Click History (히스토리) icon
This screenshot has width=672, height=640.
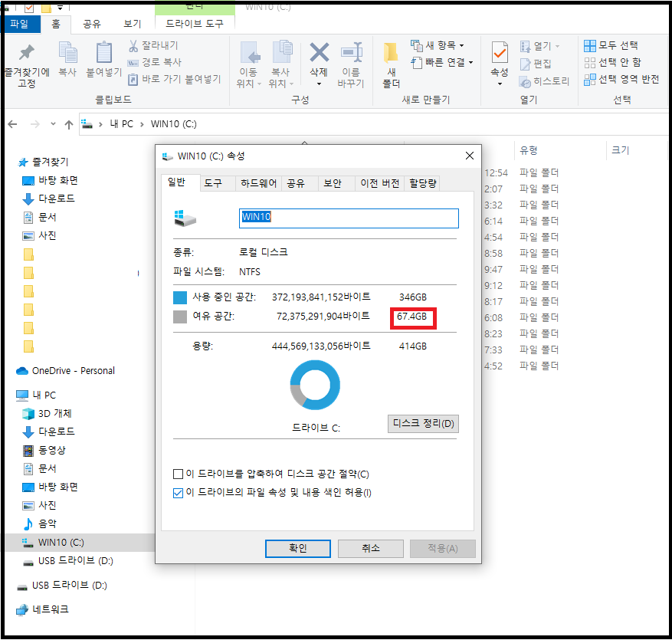[525, 81]
